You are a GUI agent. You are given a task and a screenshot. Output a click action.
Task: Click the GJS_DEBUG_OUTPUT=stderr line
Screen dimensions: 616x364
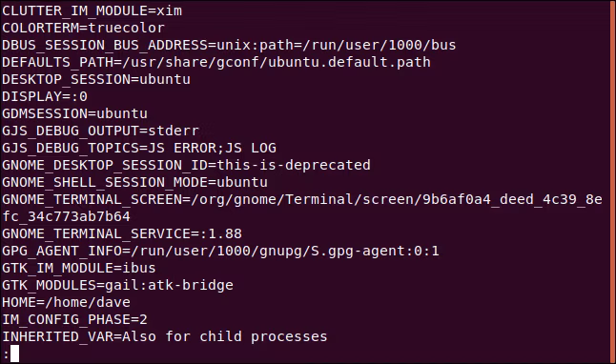[x=100, y=131]
